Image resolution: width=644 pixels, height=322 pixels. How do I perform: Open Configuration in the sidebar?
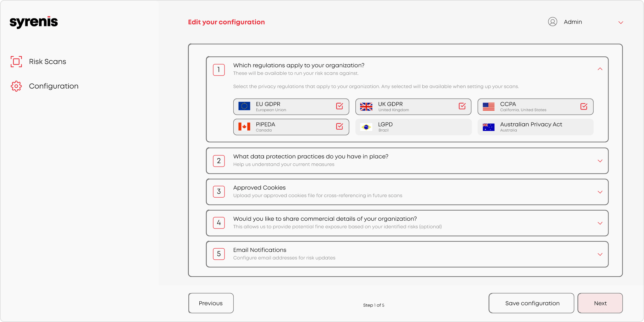coord(53,86)
